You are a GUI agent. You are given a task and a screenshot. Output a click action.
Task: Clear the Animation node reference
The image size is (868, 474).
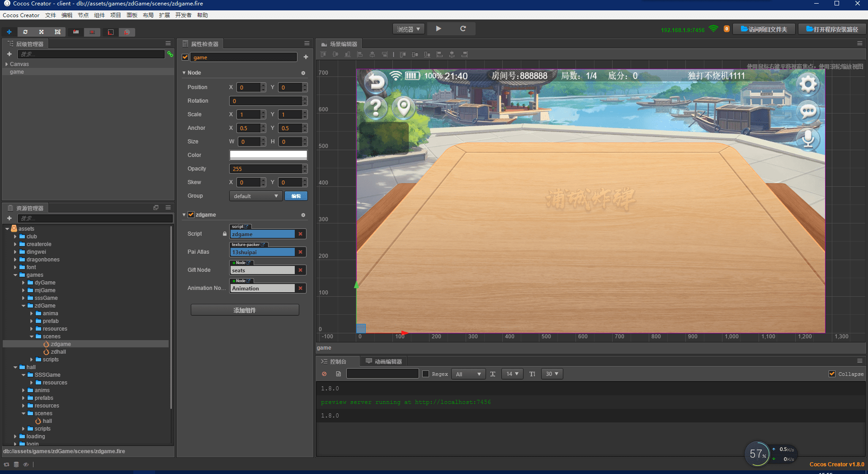point(300,288)
